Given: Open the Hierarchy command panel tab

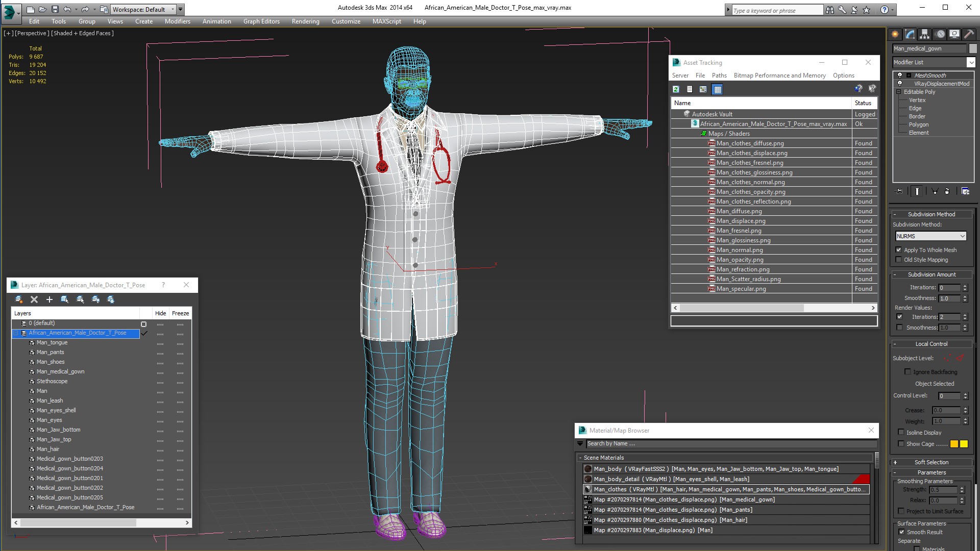Looking at the screenshot, I should 925,34.
